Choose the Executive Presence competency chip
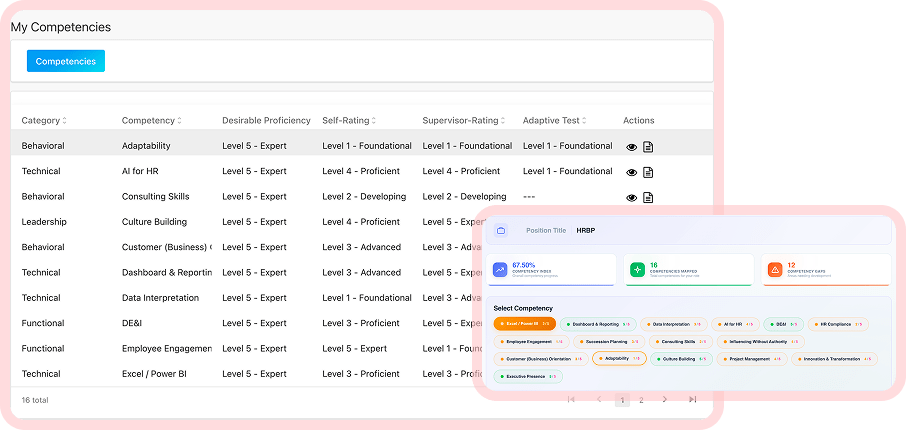 (528, 376)
